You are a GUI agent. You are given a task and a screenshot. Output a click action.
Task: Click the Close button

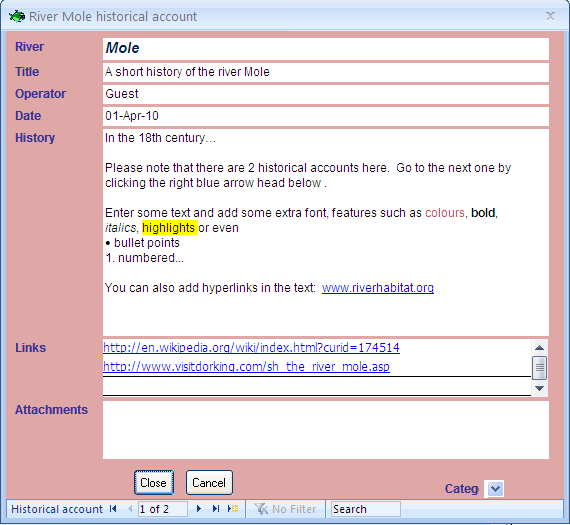click(154, 482)
